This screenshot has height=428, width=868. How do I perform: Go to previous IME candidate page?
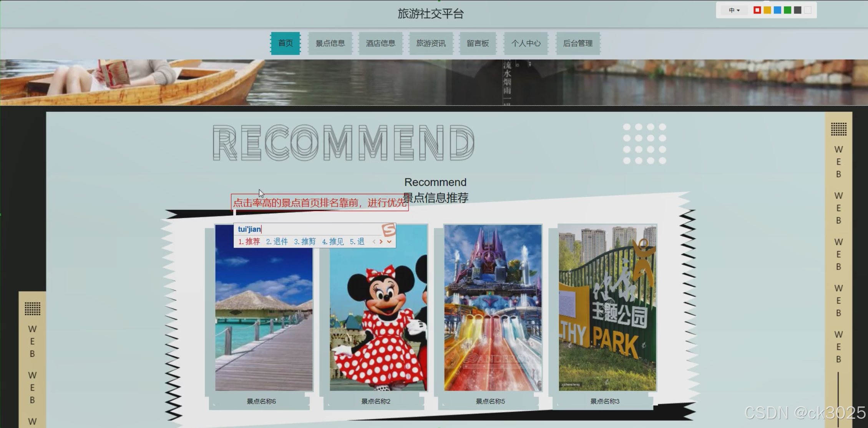point(374,242)
